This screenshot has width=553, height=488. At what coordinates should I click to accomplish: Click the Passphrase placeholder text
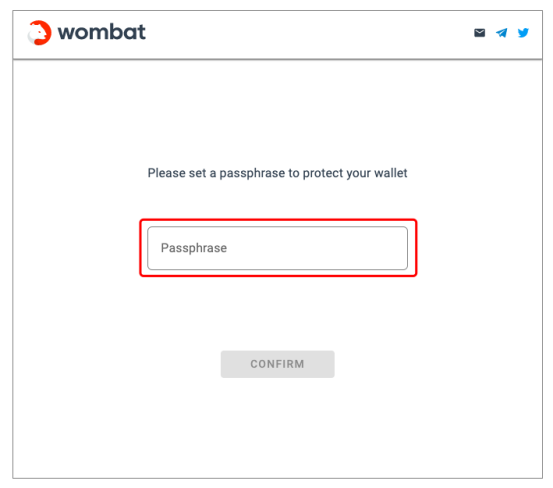[194, 248]
